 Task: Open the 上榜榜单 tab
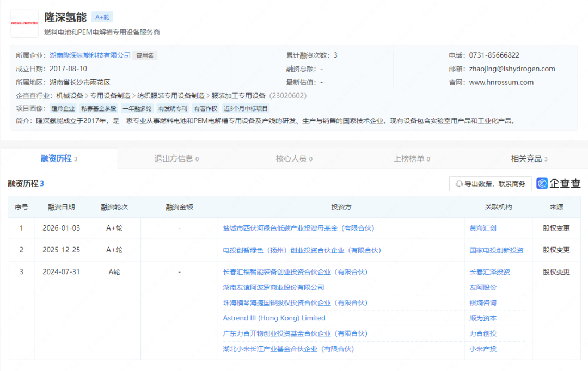(x=412, y=158)
